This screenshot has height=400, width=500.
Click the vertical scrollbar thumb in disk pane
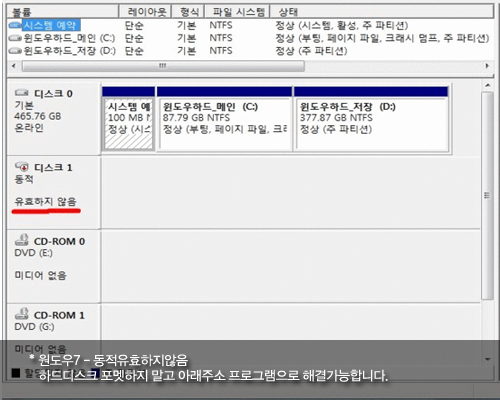(488, 195)
